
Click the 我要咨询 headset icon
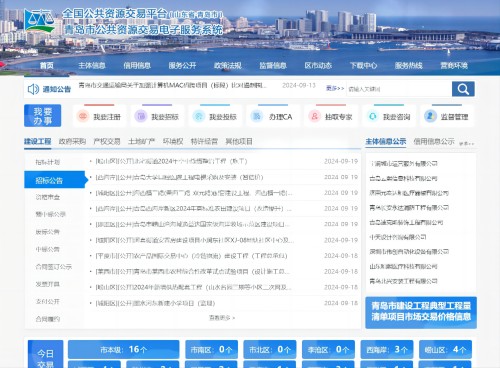point(372,116)
